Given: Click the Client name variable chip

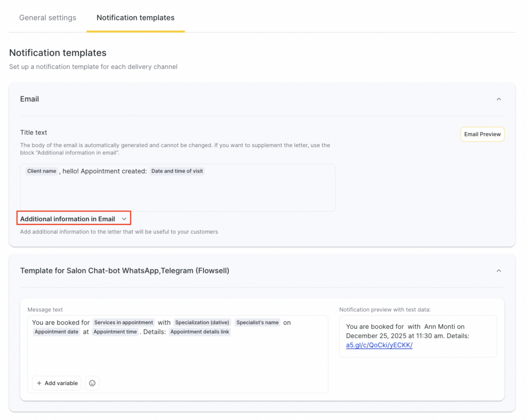Looking at the screenshot, I should point(42,171).
